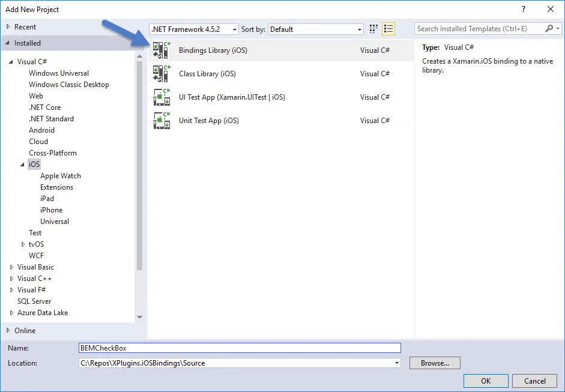Image resolution: width=565 pixels, height=392 pixels.
Task: Click the tree scrollbar up arrow
Action: [140, 56]
